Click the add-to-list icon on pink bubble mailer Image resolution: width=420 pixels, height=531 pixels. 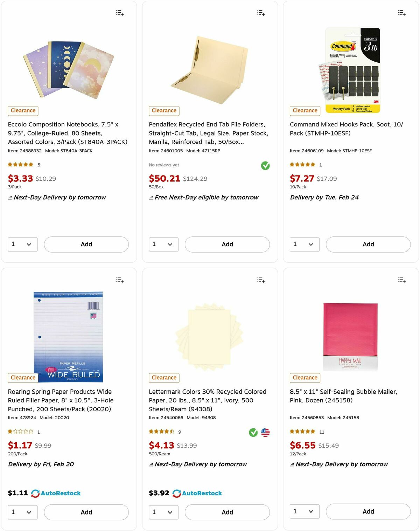pyautogui.click(x=402, y=280)
